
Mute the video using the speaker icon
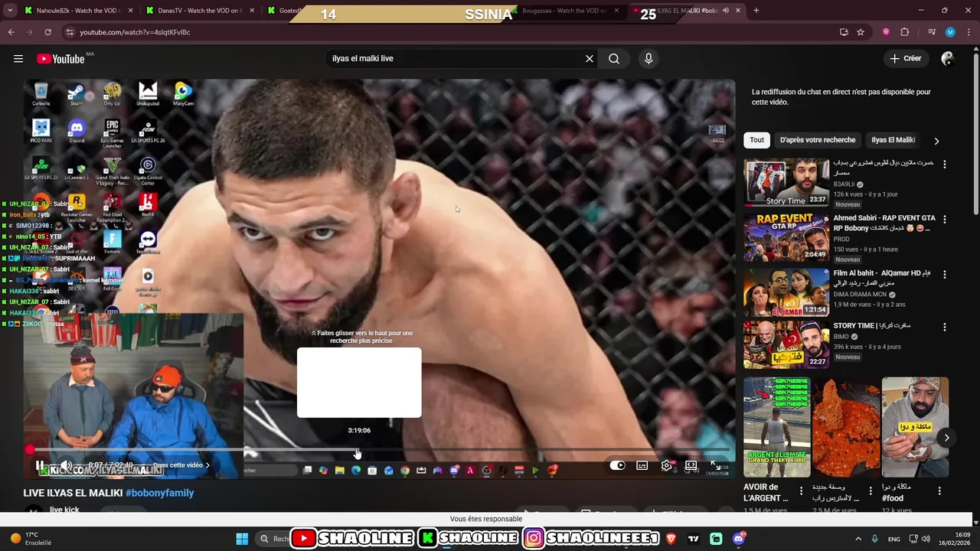point(67,465)
